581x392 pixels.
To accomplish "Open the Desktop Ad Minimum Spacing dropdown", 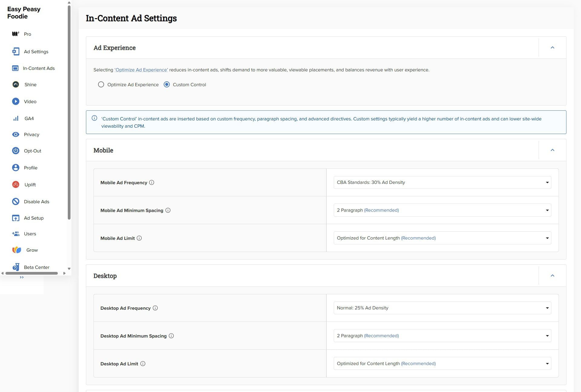I will 442,335.
